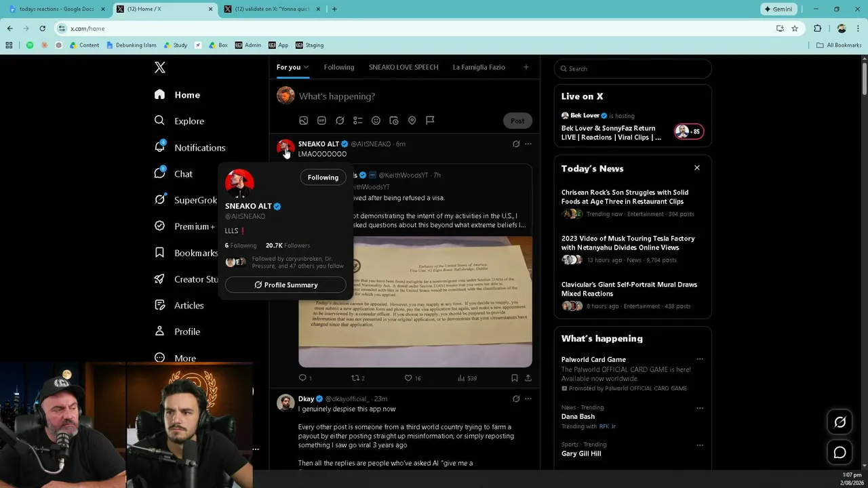
Task: Open the All Bookmarks folder
Action: click(x=839, y=45)
